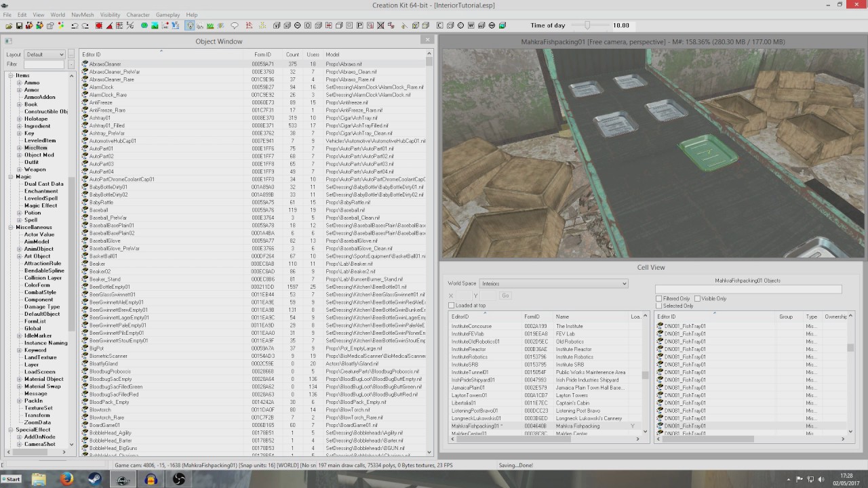Switch to Audacity headphones taskbar icon

click(x=151, y=479)
